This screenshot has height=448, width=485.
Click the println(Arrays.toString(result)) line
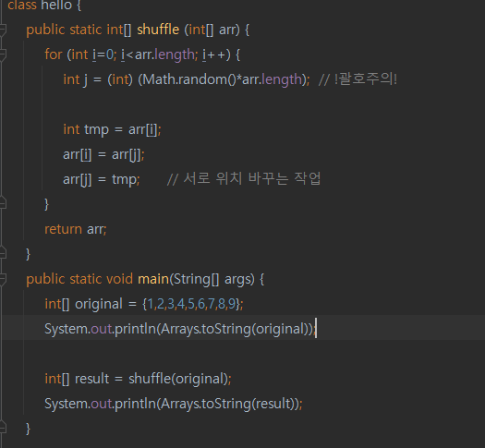pyautogui.click(x=174, y=404)
